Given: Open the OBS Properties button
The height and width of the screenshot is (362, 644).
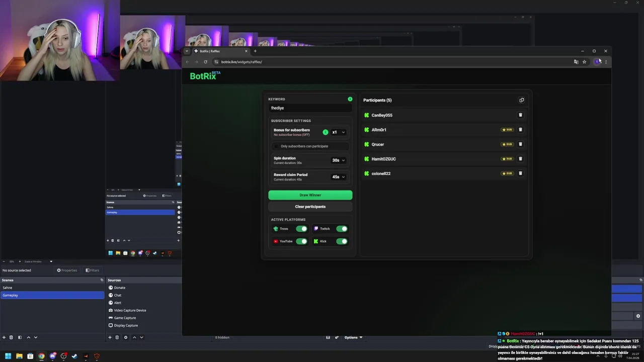Looking at the screenshot, I should pos(67,270).
